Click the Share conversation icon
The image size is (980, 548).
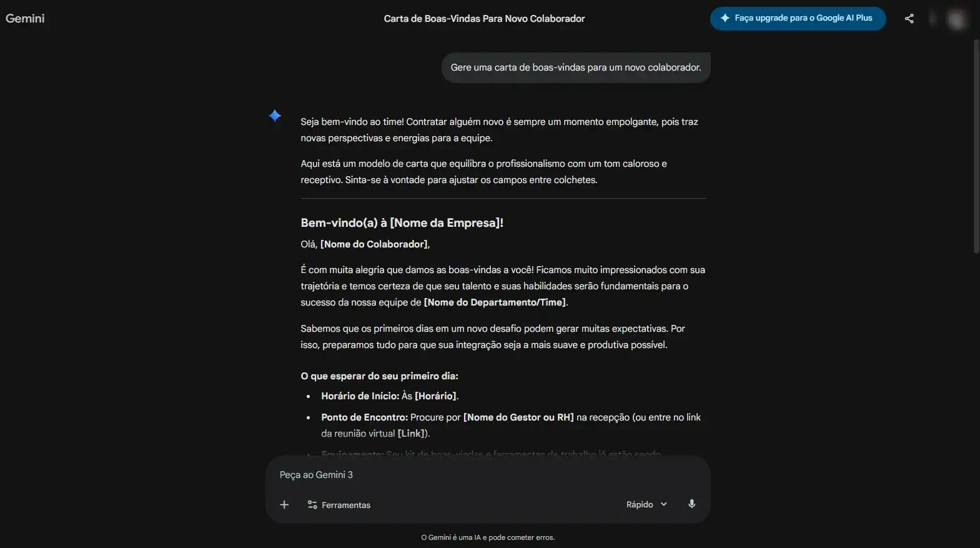coord(909,19)
